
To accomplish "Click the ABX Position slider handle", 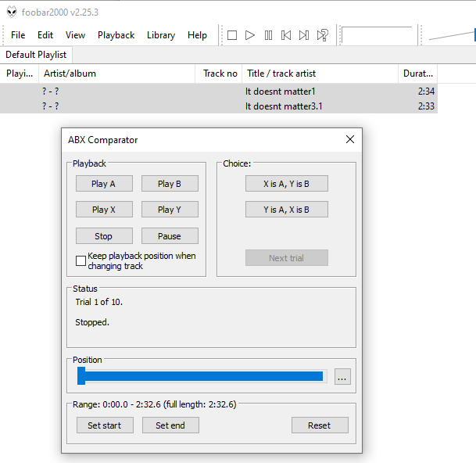I will point(81,376).
